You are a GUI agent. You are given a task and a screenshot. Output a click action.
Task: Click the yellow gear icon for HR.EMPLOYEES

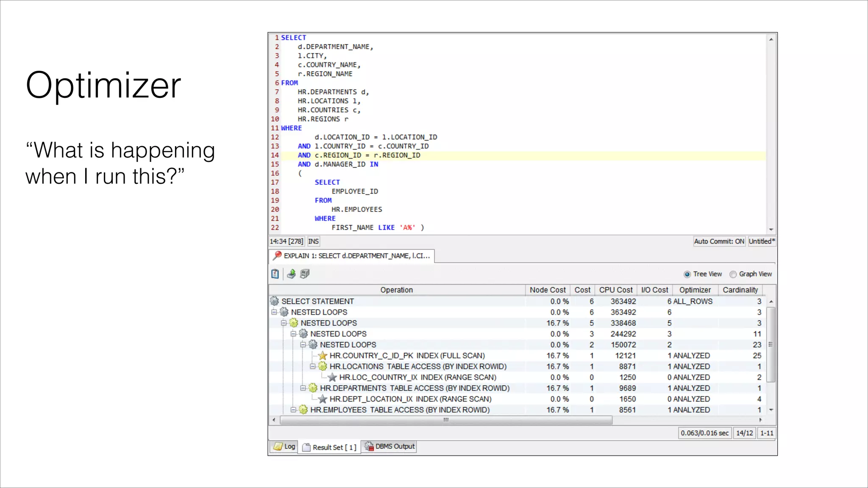(x=303, y=410)
